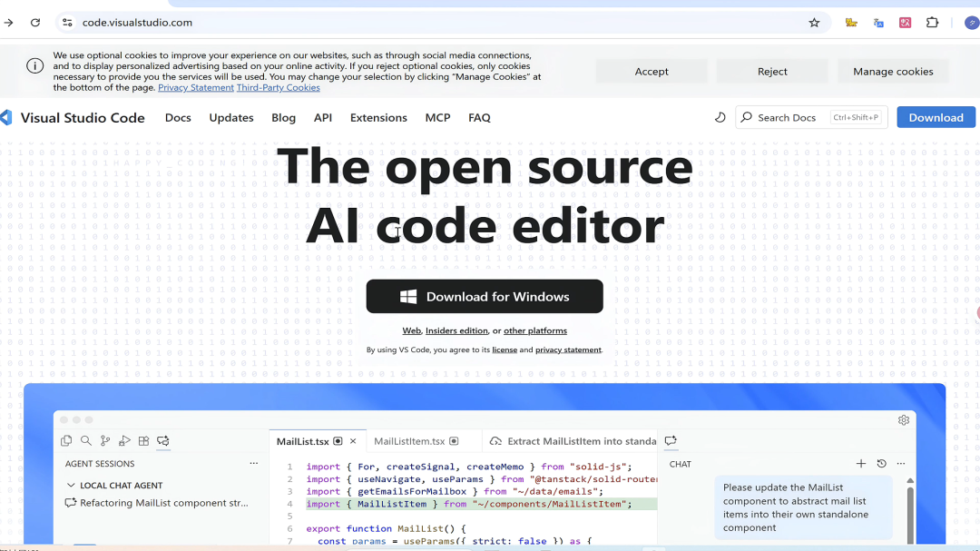Image resolution: width=980 pixels, height=551 pixels.
Task: Go to the Updates page
Action: 231,118
